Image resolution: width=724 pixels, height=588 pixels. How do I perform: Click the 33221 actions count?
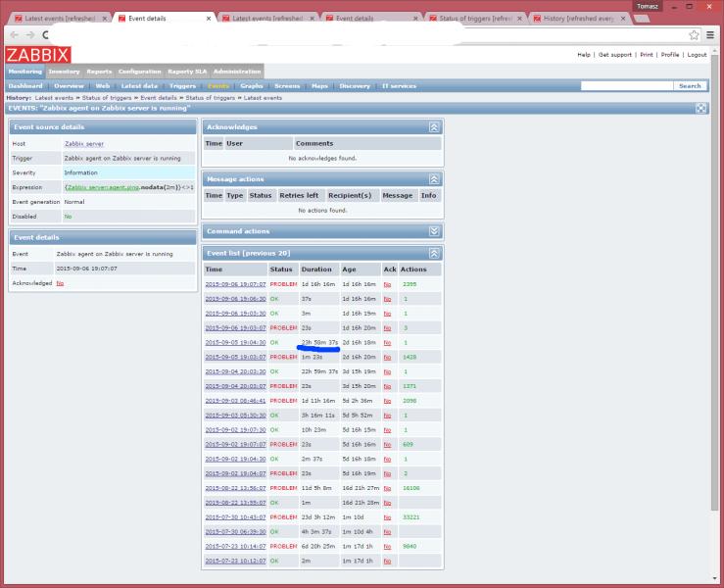pos(410,516)
